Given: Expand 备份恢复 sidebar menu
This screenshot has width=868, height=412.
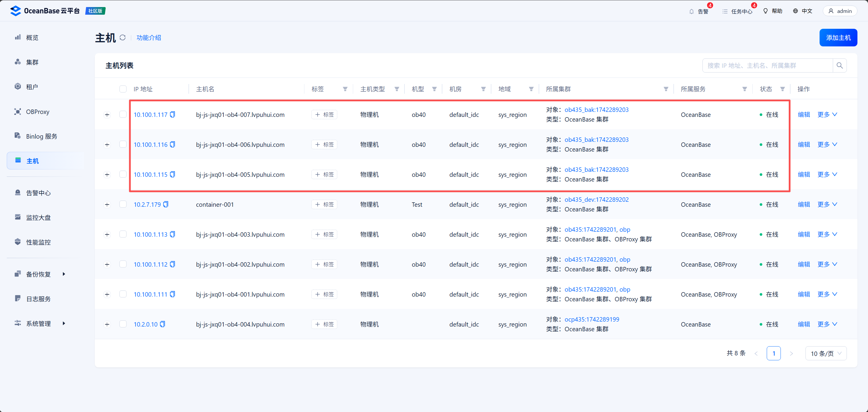Looking at the screenshot, I should click(x=38, y=274).
